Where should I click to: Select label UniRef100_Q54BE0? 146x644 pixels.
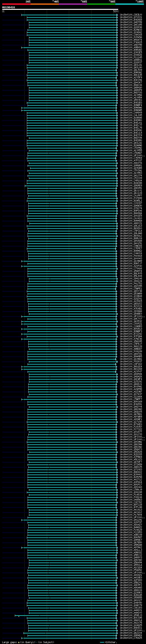click(x=131, y=314)
